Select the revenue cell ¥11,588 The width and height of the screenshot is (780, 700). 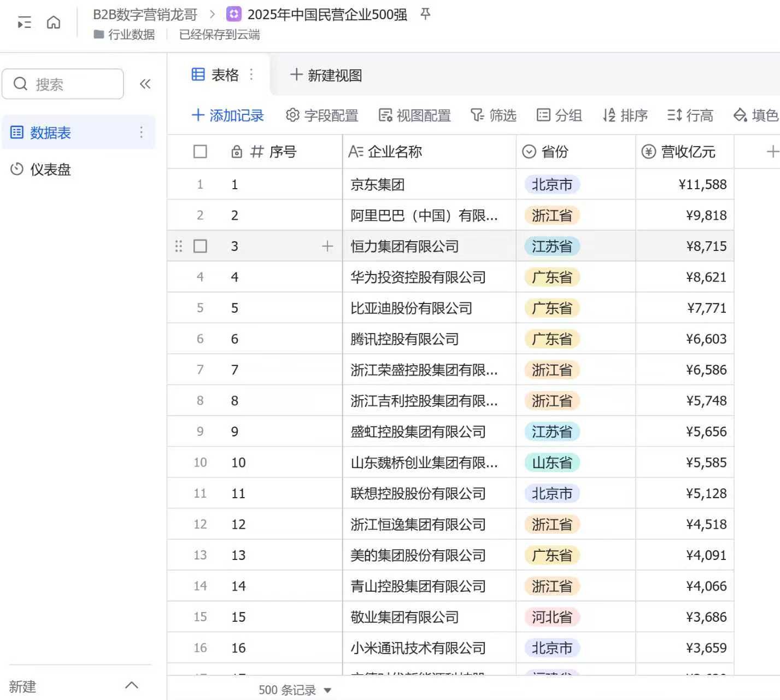click(684, 184)
